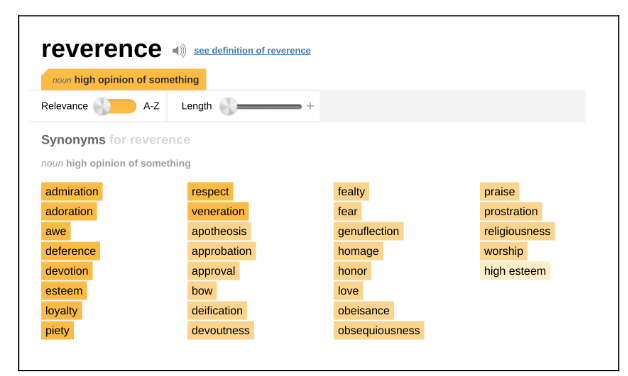This screenshot has height=376, width=628.
Task: Open the synonym prostration
Action: [x=511, y=211]
